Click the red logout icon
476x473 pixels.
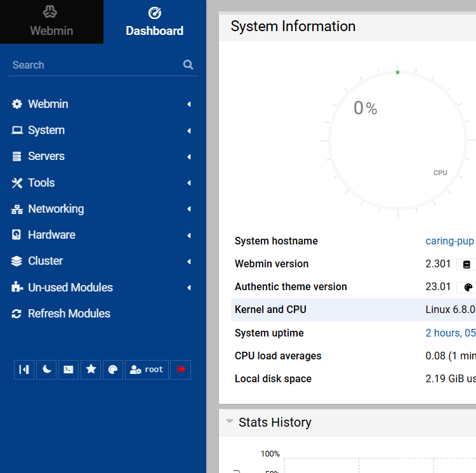coord(180,370)
